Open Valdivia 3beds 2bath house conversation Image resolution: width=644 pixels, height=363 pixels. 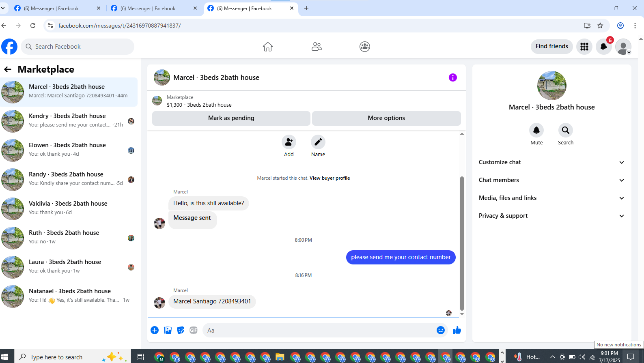(x=69, y=209)
